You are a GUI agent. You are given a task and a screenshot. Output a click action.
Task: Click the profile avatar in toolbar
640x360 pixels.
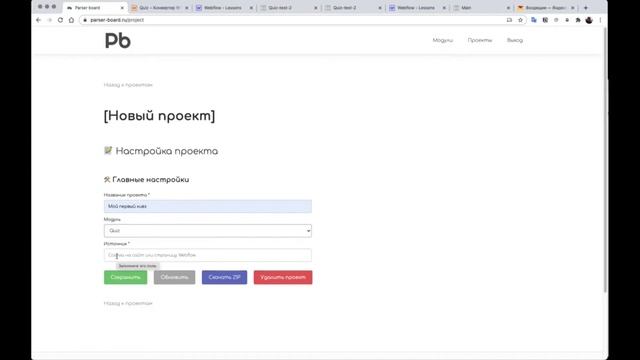(589, 20)
